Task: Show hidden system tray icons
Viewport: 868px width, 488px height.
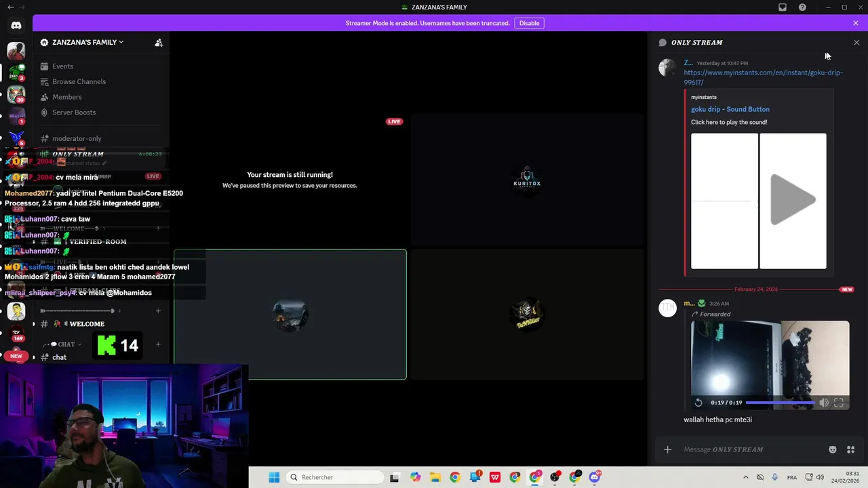Action: tap(746, 477)
